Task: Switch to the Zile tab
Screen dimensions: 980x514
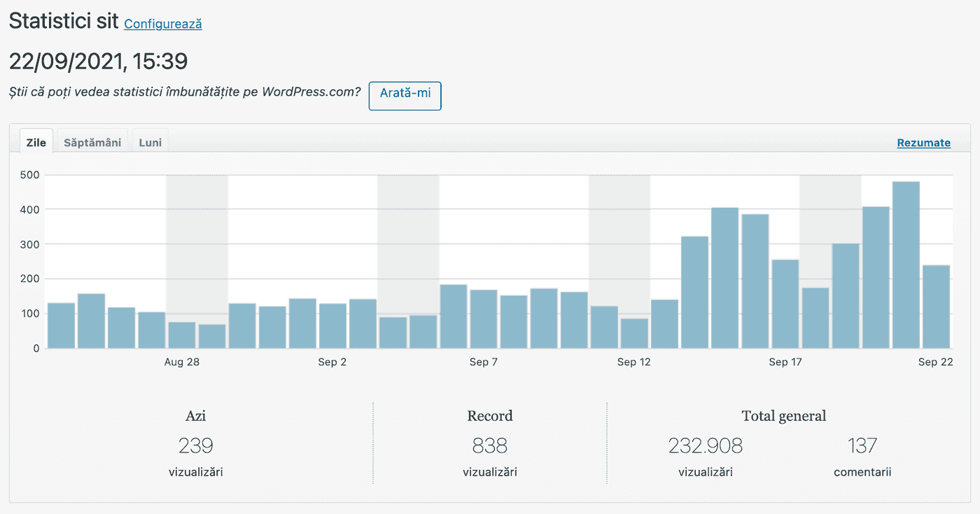Action: [36, 143]
